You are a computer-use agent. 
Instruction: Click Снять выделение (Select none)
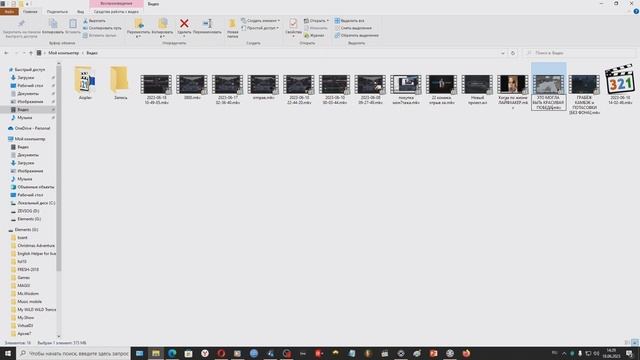point(353,28)
